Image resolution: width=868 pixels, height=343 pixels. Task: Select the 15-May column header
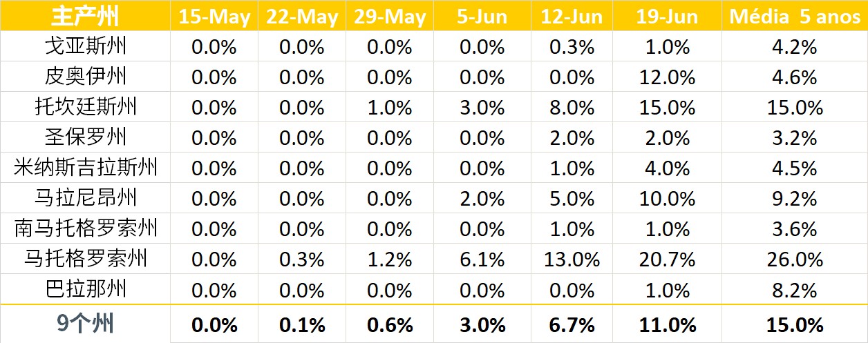point(214,17)
